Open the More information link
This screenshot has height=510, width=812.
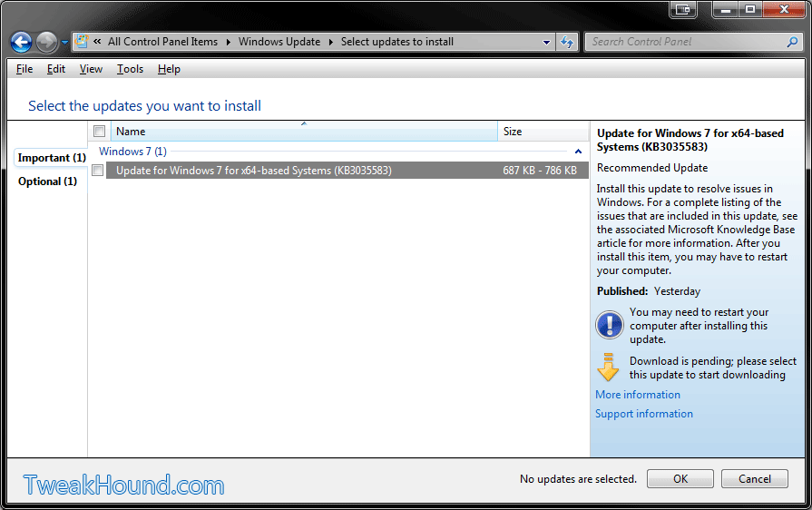pyautogui.click(x=638, y=395)
